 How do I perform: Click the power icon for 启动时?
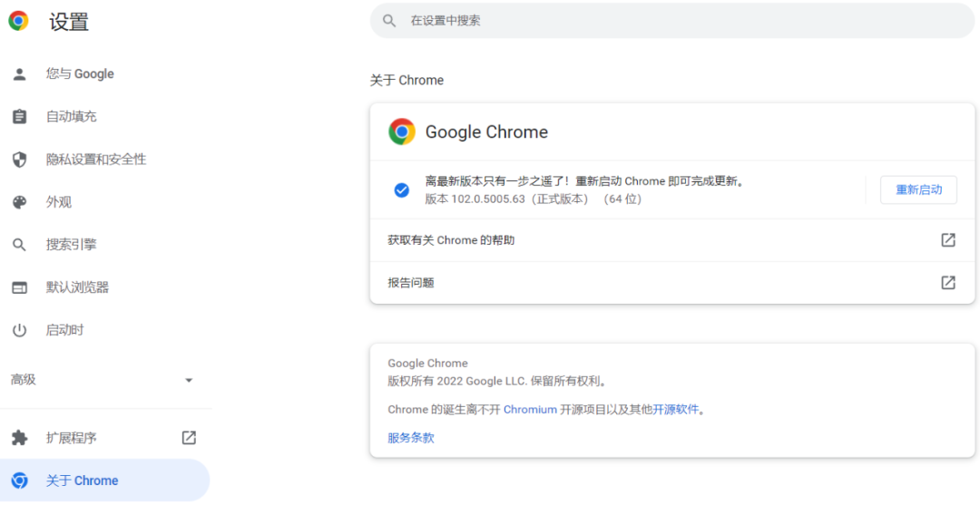click(x=19, y=330)
